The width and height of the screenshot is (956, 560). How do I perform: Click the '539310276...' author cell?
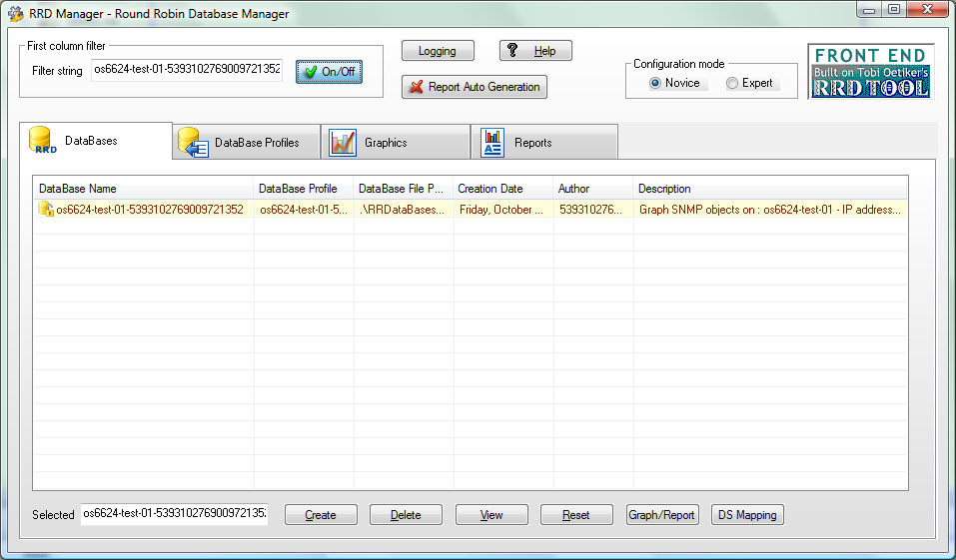[x=591, y=209]
